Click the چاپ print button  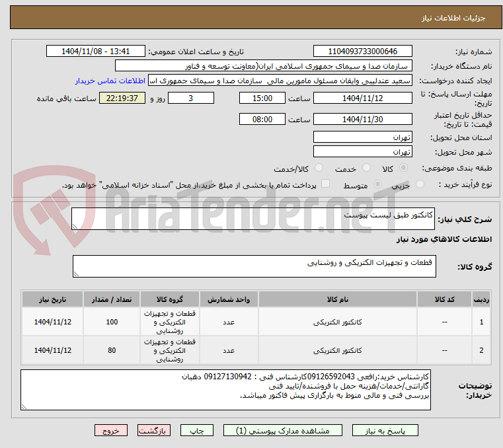point(197,430)
